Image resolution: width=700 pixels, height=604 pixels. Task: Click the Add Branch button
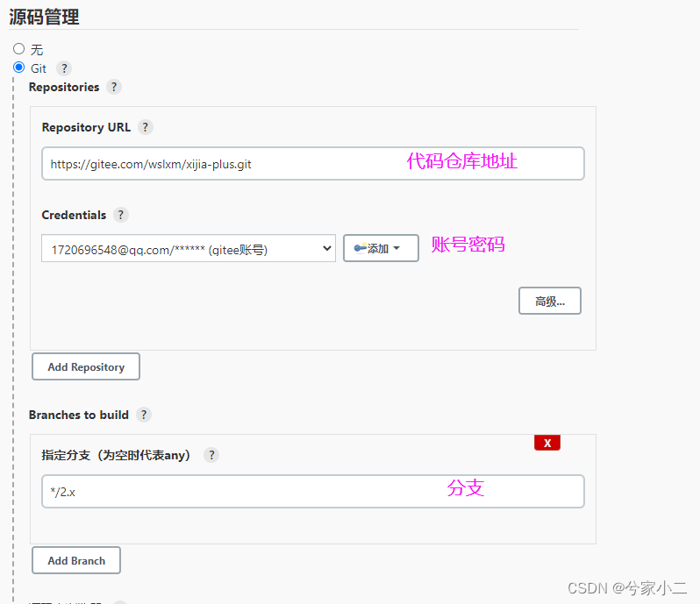click(x=76, y=560)
